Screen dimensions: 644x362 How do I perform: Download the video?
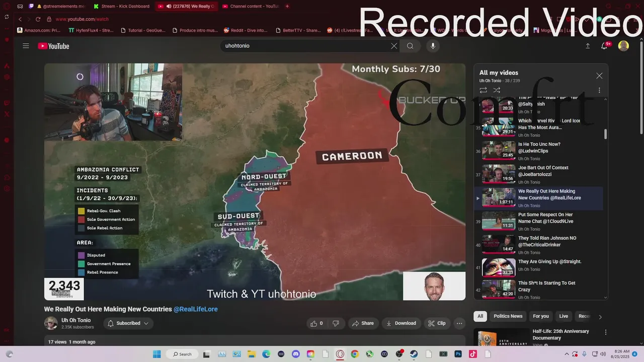click(x=401, y=323)
